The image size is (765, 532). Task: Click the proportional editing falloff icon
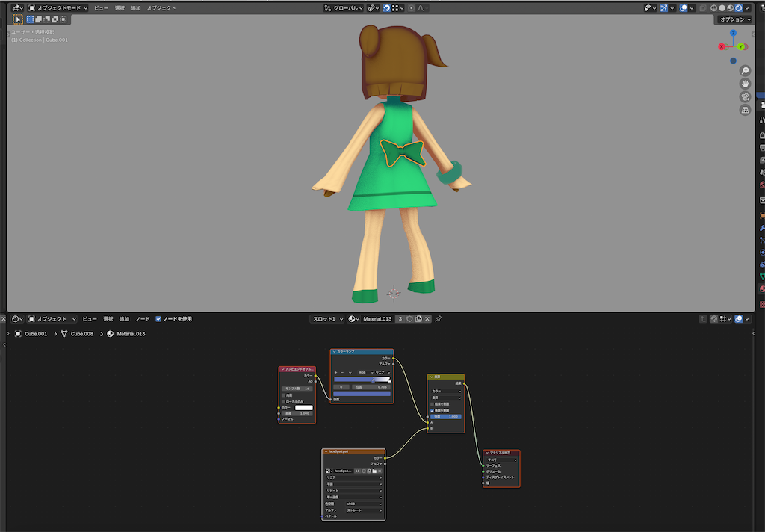[421, 7]
